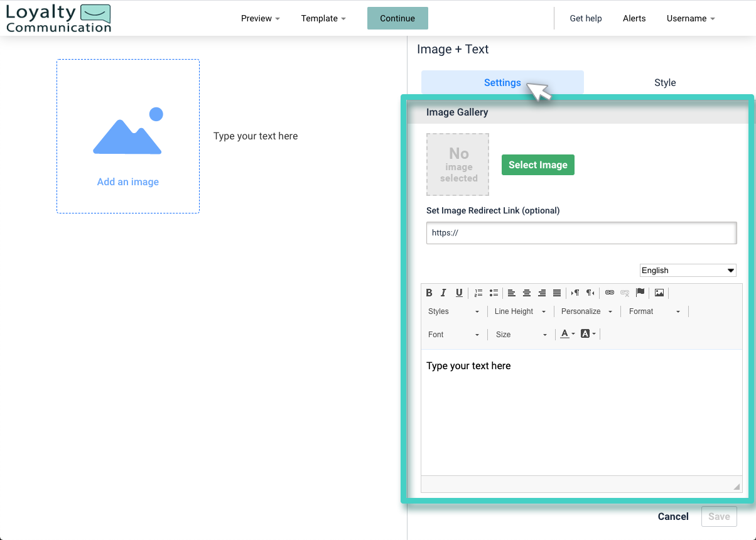Toggle underline formatting
The width and height of the screenshot is (756, 540).
pos(459,293)
